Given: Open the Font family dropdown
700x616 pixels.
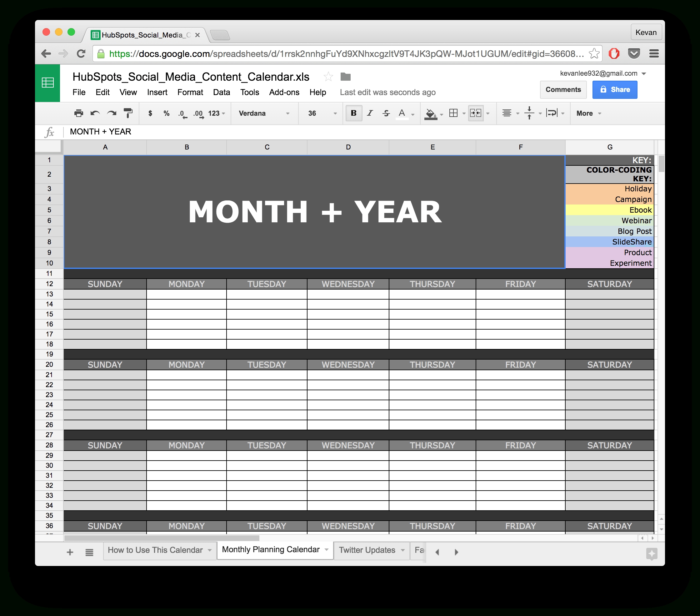Looking at the screenshot, I should coord(262,113).
